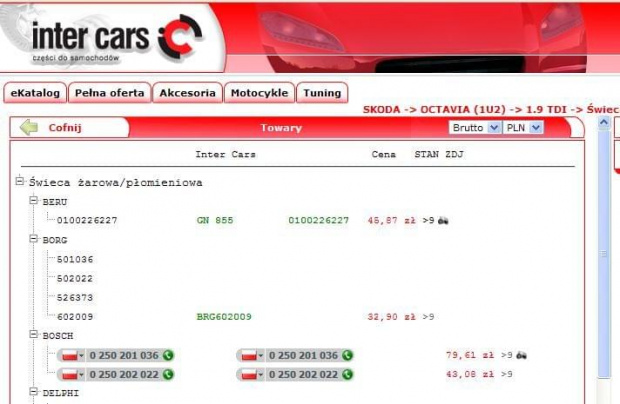Screen dimensions: 620x404
Task: Select BERU part number 0100226227 in tree
Action: pos(87,220)
